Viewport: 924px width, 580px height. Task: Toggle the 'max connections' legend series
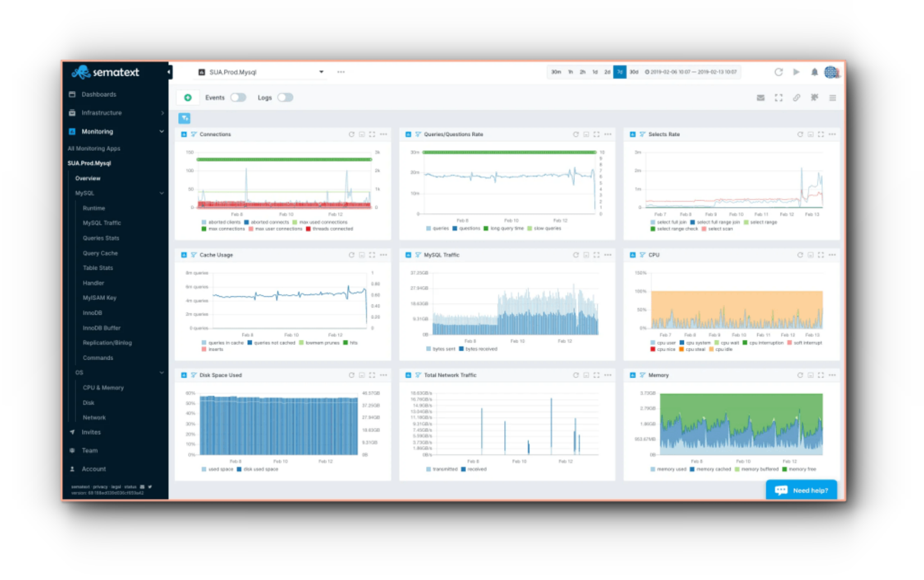[223, 229]
